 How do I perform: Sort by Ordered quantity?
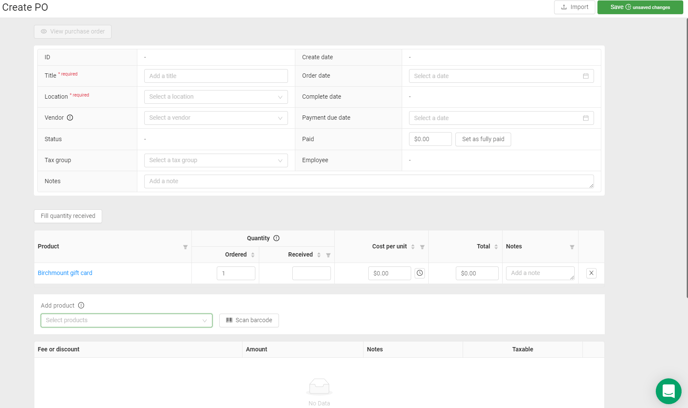coord(252,255)
